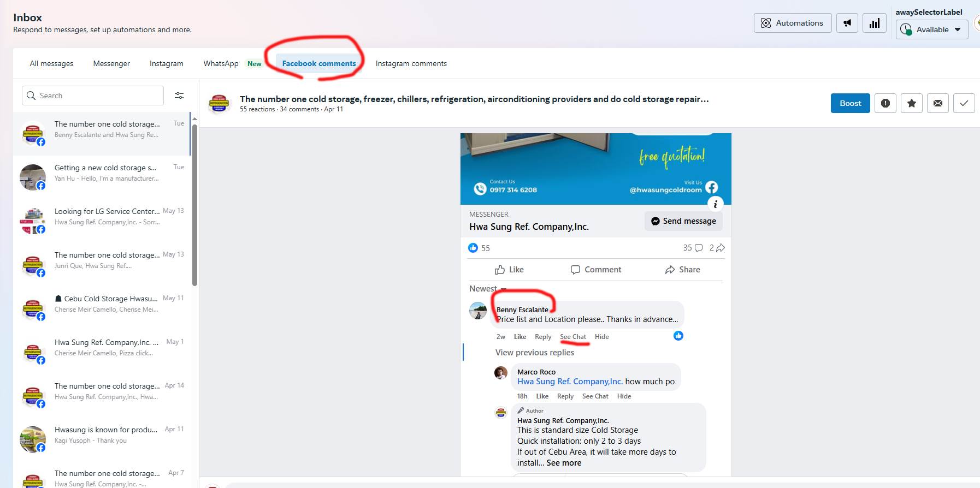Focus the inbox Search field

[93, 96]
